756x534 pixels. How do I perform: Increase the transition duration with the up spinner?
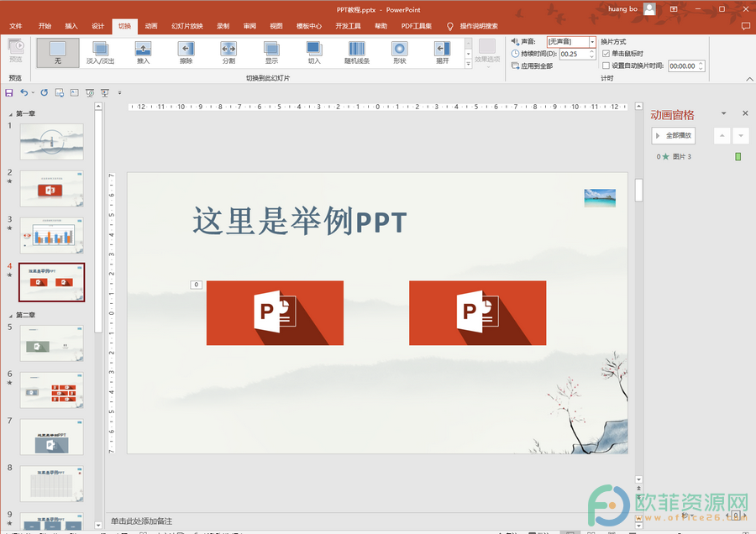[592, 51]
